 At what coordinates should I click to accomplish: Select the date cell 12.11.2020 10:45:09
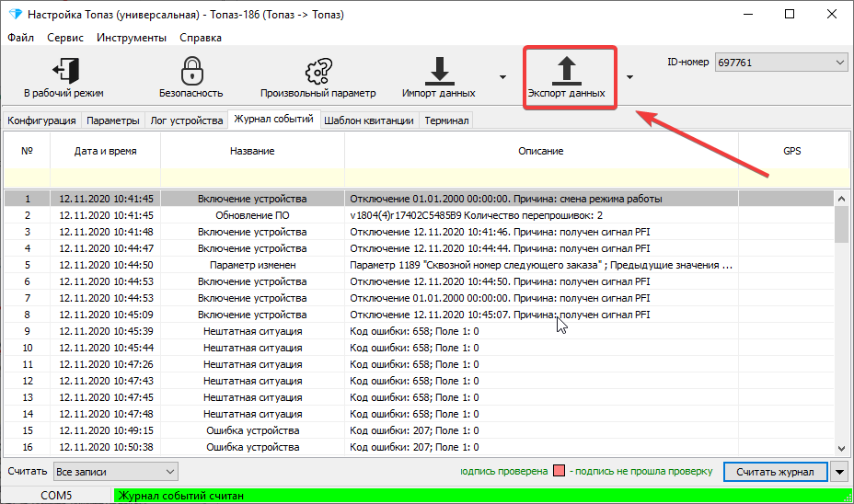[x=106, y=315]
